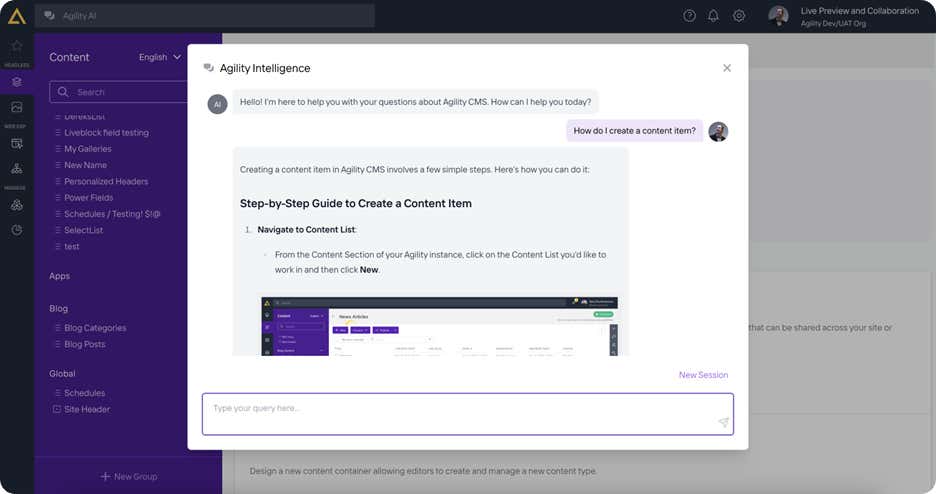Open the Site Header item
Screen dimensions: 936x494
[x=87, y=409]
